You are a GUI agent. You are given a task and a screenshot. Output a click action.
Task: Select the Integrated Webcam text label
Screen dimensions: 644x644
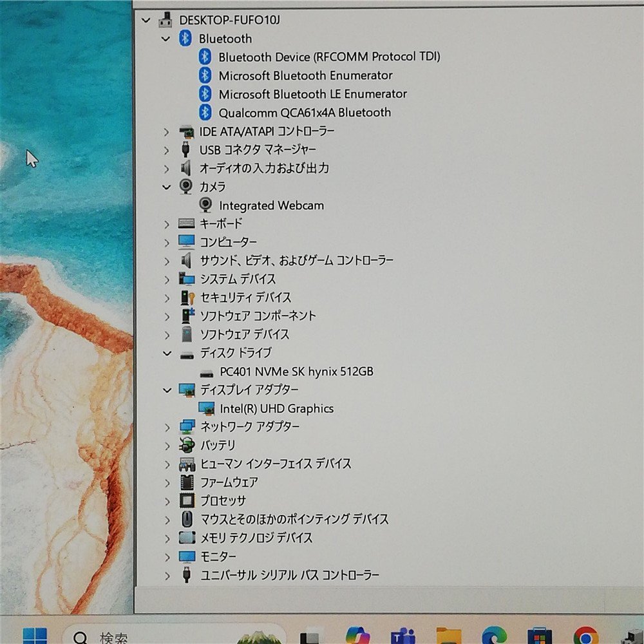coord(272,205)
